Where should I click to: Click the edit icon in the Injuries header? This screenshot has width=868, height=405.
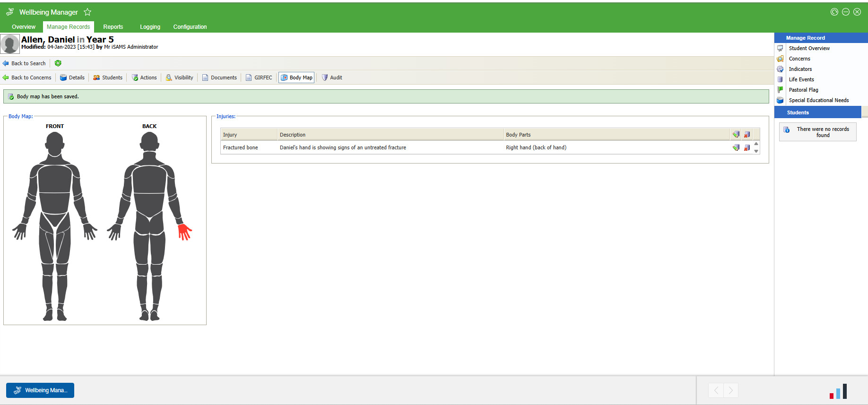pos(736,135)
